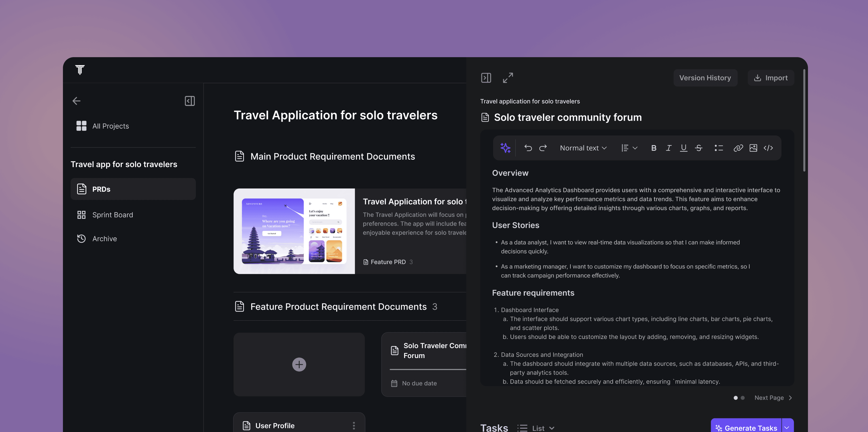Expand the document panel to fullscreen

point(508,78)
